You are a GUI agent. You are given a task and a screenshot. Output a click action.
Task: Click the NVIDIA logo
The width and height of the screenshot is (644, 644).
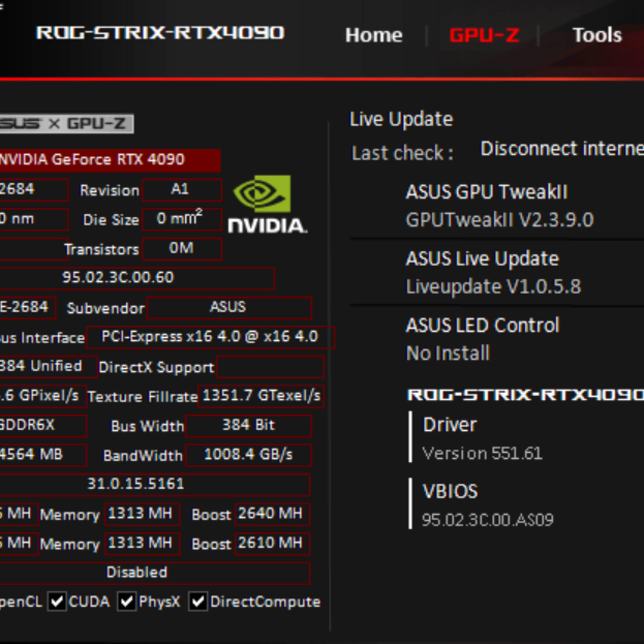pos(267,204)
